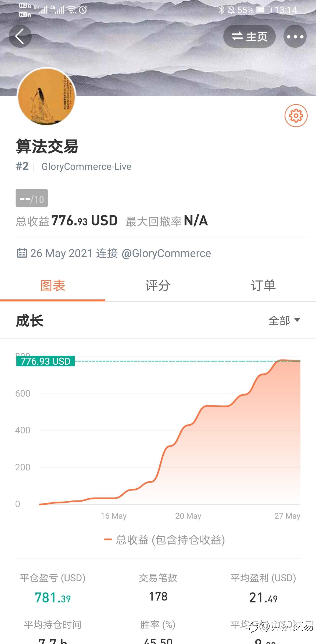Tap the Wi-Fi signal status icon
This screenshot has width=316, height=644.
point(72,10)
